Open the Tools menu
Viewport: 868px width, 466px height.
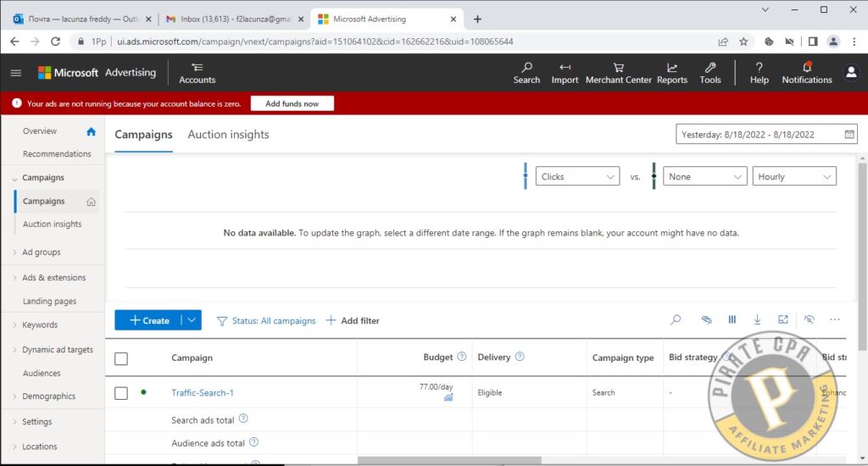(x=710, y=73)
